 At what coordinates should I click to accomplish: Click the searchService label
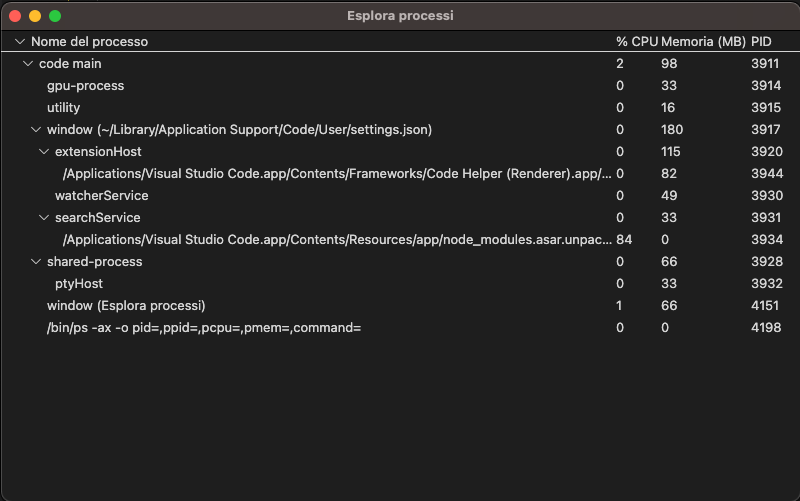(97, 217)
